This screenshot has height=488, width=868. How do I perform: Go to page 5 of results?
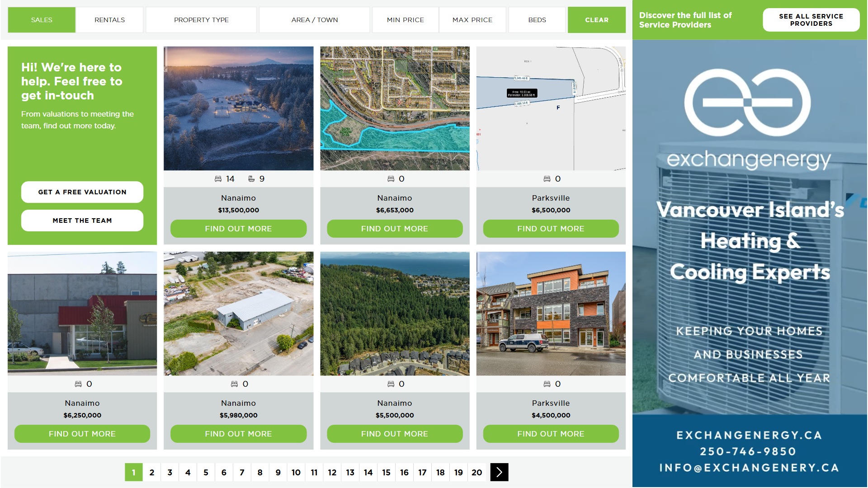206,472
